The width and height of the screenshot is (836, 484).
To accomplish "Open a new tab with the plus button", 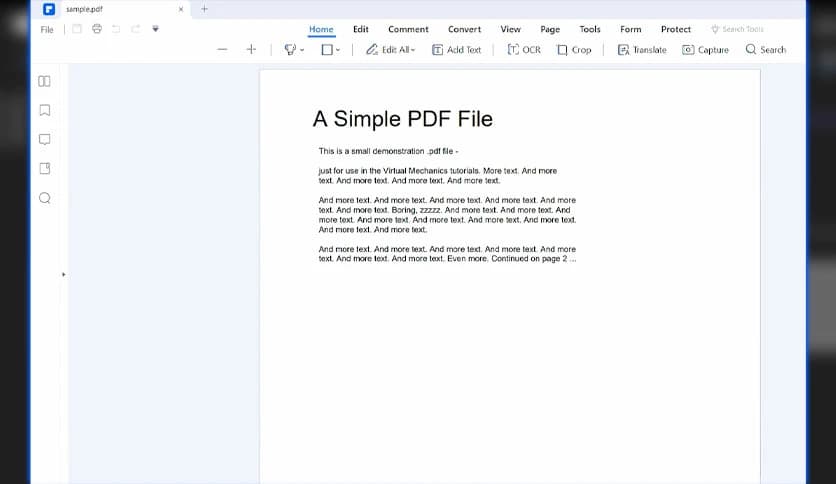I will (x=204, y=9).
